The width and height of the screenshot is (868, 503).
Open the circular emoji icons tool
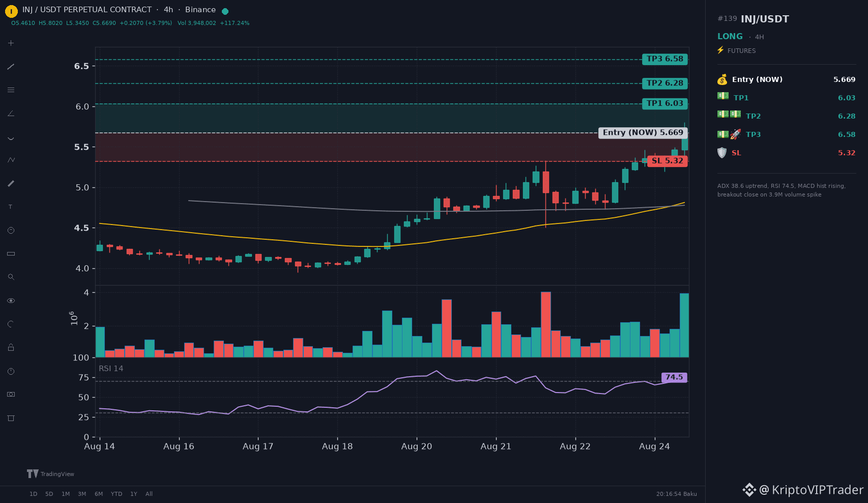coord(11,231)
